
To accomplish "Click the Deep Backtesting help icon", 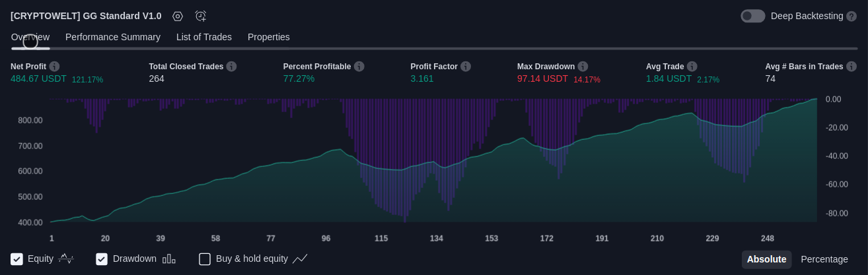I will click(851, 16).
